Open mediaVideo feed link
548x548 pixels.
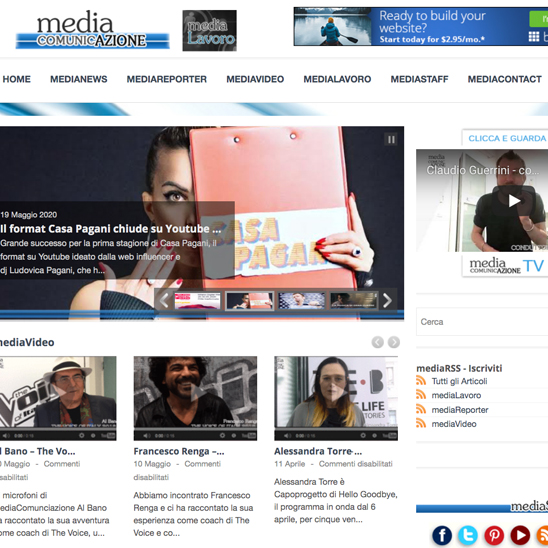[x=454, y=424]
